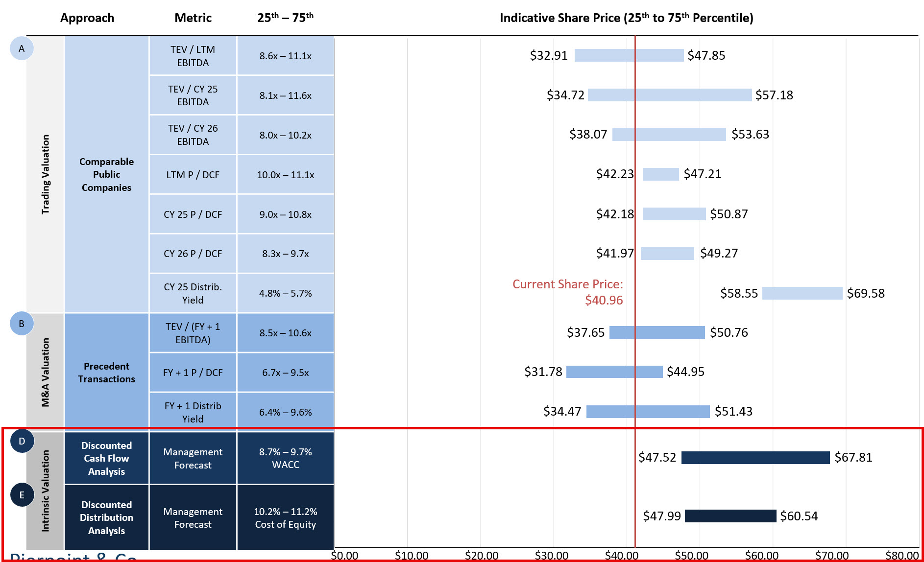The height and width of the screenshot is (562, 924).
Task: Click the M&A Valuation vertical label
Action: click(46, 373)
